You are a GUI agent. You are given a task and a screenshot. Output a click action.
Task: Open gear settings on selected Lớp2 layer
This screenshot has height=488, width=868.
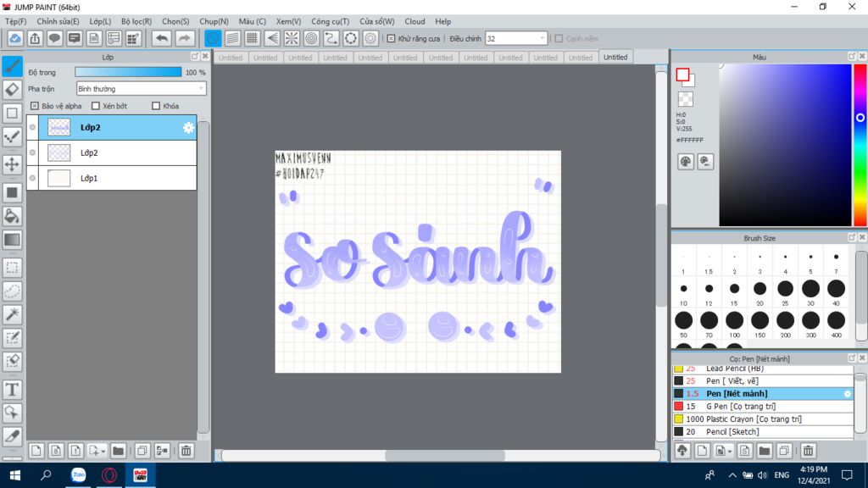[188, 128]
